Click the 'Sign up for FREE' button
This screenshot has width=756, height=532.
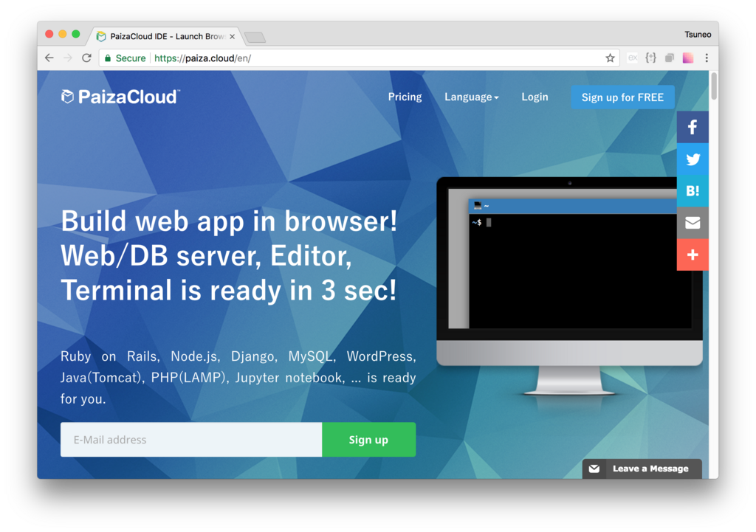click(622, 97)
